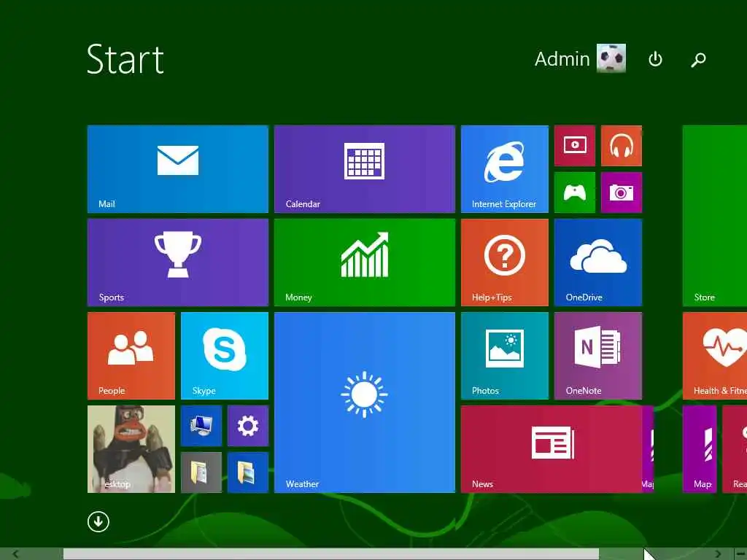Open the People tile
The width and height of the screenshot is (747, 560).
coord(131,356)
